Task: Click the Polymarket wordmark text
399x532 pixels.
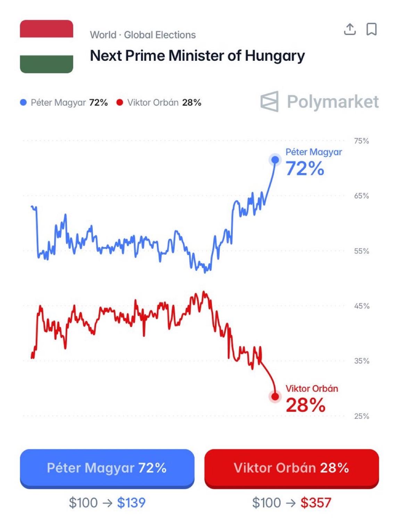Action: 333,102
